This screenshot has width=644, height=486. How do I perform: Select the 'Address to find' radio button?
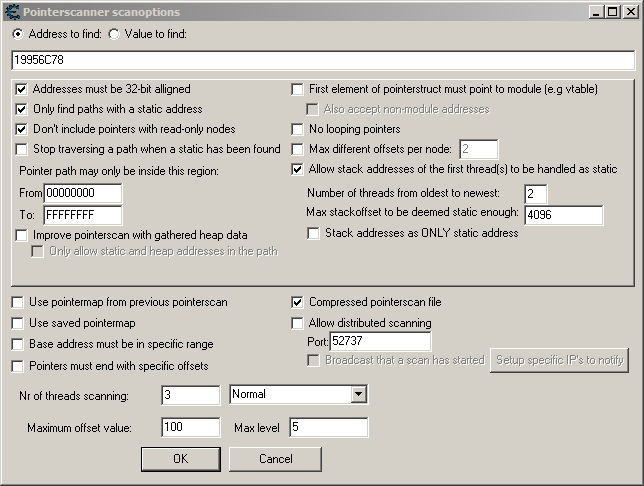19,34
